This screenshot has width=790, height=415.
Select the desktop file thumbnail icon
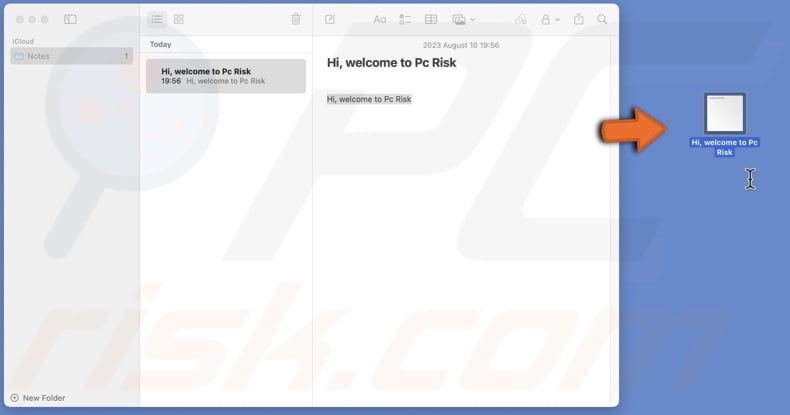click(725, 113)
